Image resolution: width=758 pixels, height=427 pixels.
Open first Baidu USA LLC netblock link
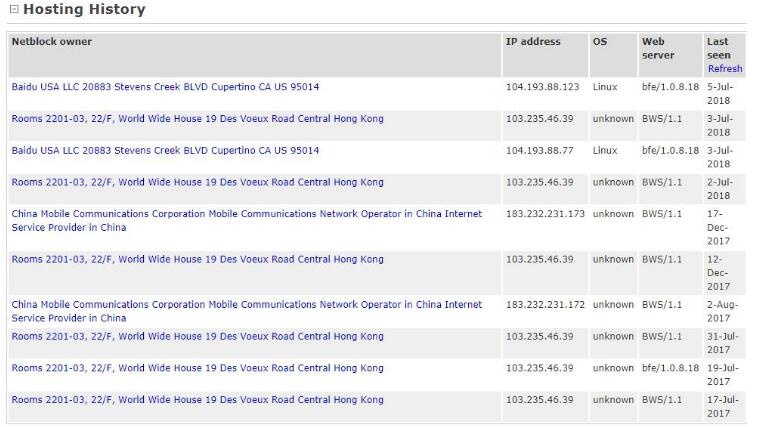click(165, 87)
